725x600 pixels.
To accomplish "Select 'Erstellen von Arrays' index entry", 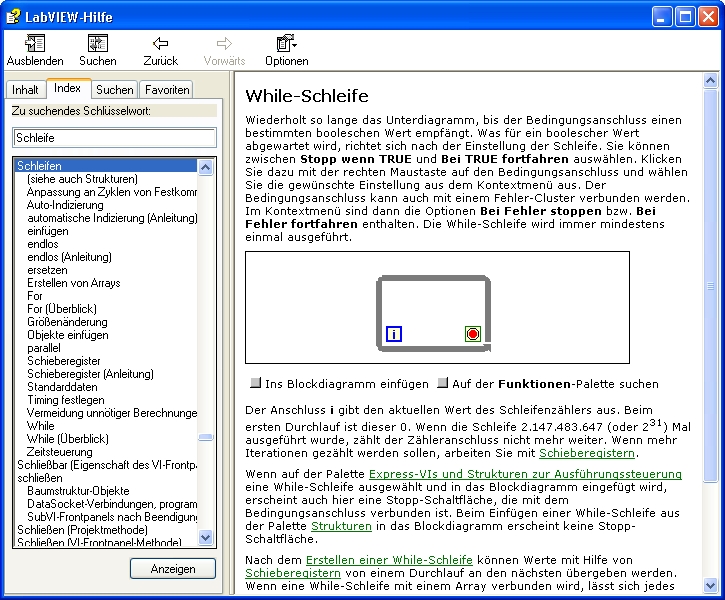I will (74, 283).
